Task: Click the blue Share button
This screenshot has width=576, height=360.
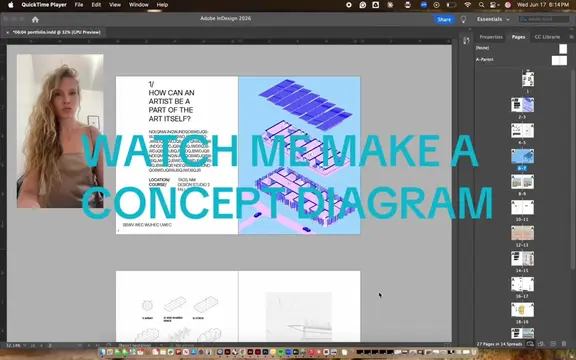Action: [444, 19]
